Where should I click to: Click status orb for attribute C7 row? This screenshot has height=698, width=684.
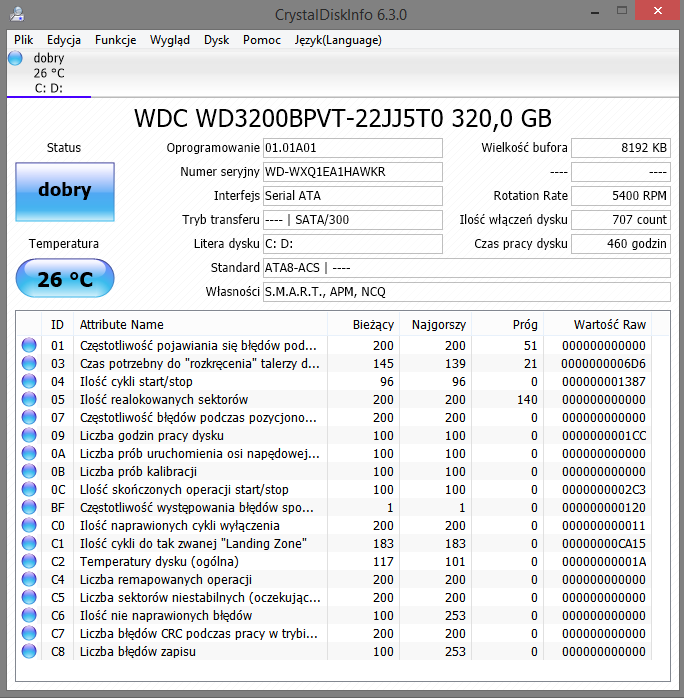(29, 633)
